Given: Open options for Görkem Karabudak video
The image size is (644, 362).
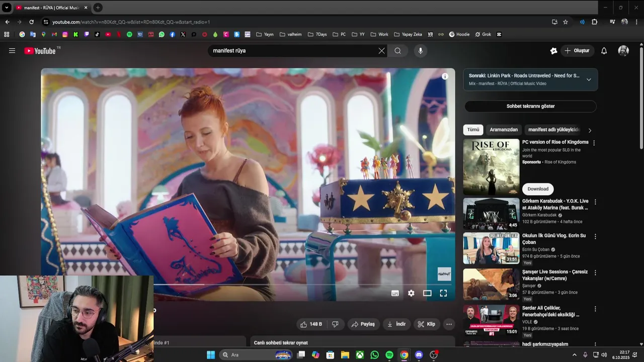Looking at the screenshot, I should 595,202.
